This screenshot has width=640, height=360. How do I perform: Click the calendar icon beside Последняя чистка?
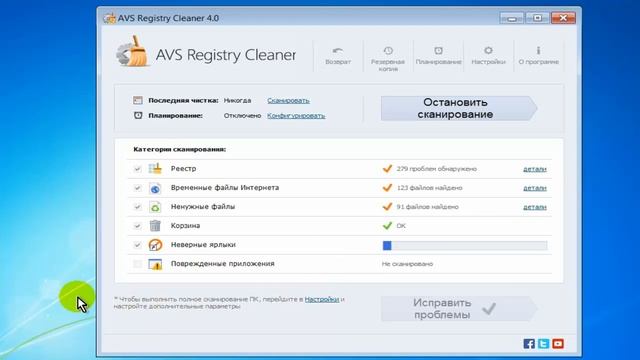coord(138,100)
